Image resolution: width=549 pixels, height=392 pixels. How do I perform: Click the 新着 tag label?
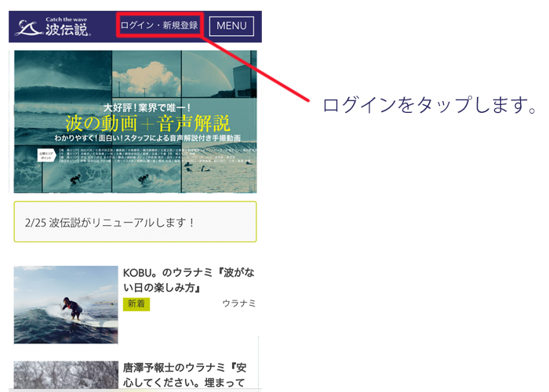coord(136,304)
